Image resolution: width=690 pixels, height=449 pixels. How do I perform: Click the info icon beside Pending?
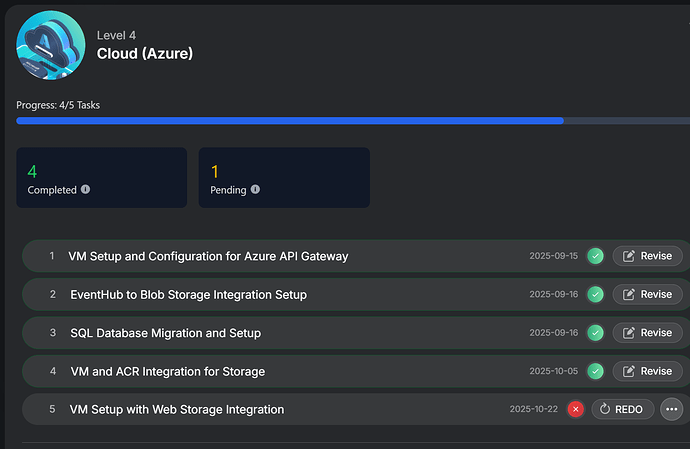tap(257, 190)
